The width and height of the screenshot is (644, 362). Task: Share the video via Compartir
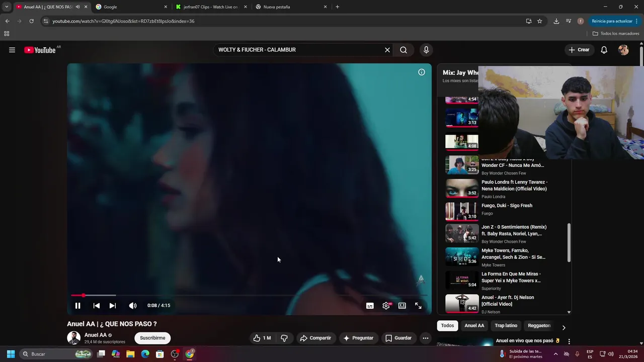coord(315,338)
